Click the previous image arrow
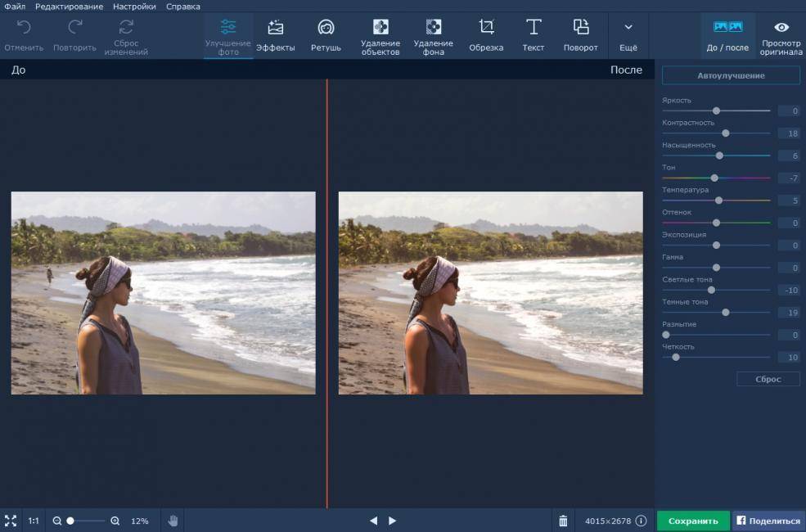Viewport: 806px width, 532px height. (x=374, y=521)
